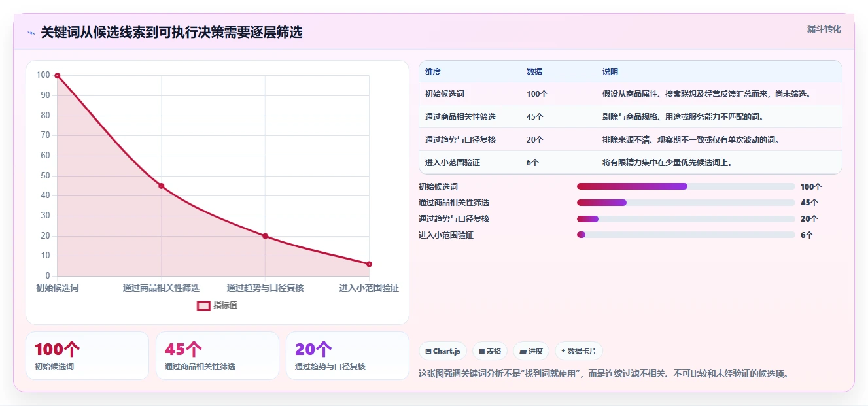Select the 数据卡片 tag
Screen dimensions: 868x406
[x=578, y=351]
